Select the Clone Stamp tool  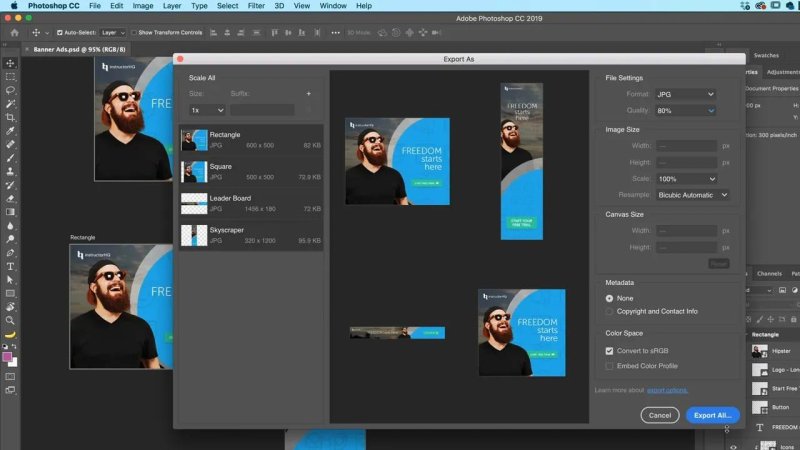click(x=10, y=171)
